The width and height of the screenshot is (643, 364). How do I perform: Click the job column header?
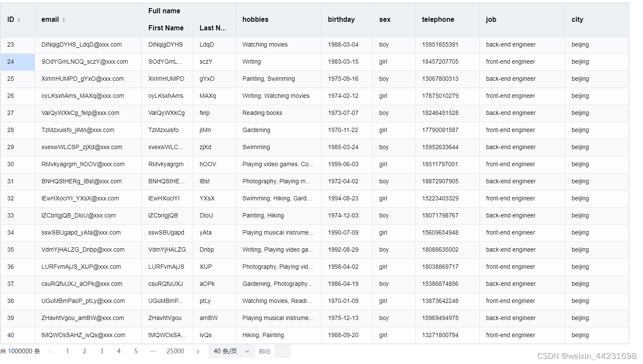click(522, 20)
